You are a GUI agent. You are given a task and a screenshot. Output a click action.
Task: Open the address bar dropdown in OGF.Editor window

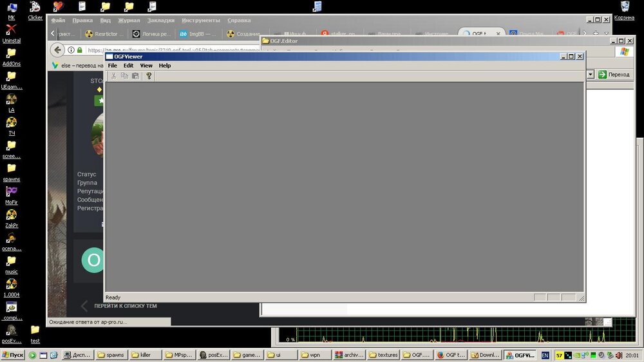(591, 75)
